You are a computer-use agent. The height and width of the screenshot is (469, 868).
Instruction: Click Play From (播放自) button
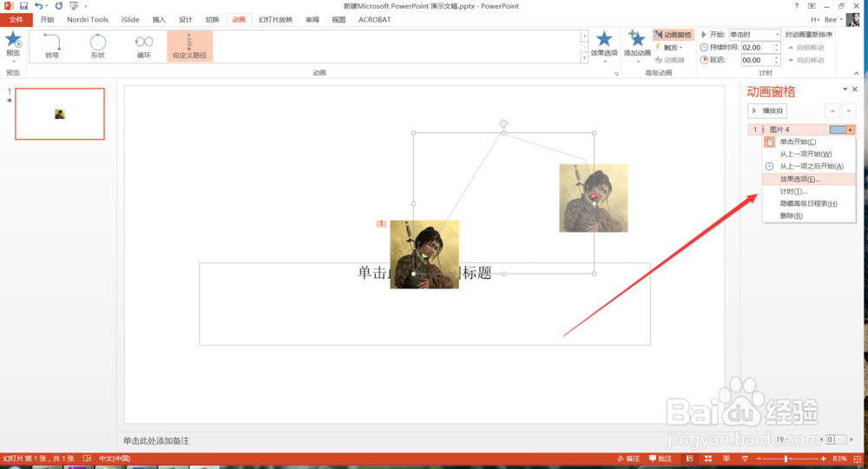(x=767, y=111)
